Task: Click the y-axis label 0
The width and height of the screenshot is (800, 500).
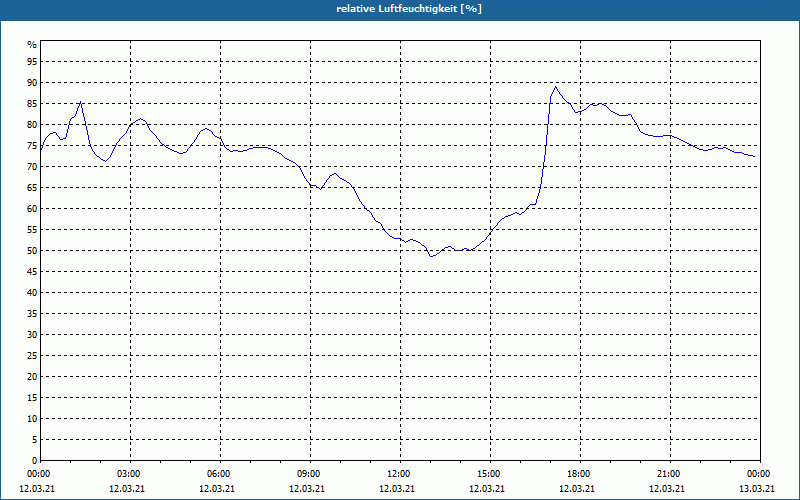Action: tap(35, 461)
